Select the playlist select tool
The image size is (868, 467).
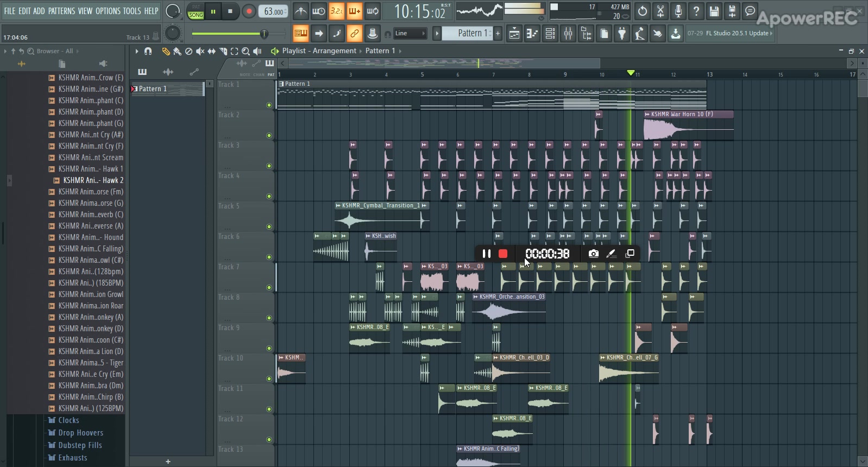click(x=234, y=51)
